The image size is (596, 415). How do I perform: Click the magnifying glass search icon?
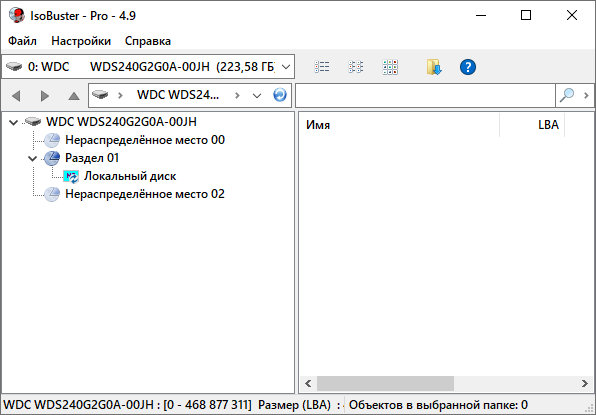[567, 95]
